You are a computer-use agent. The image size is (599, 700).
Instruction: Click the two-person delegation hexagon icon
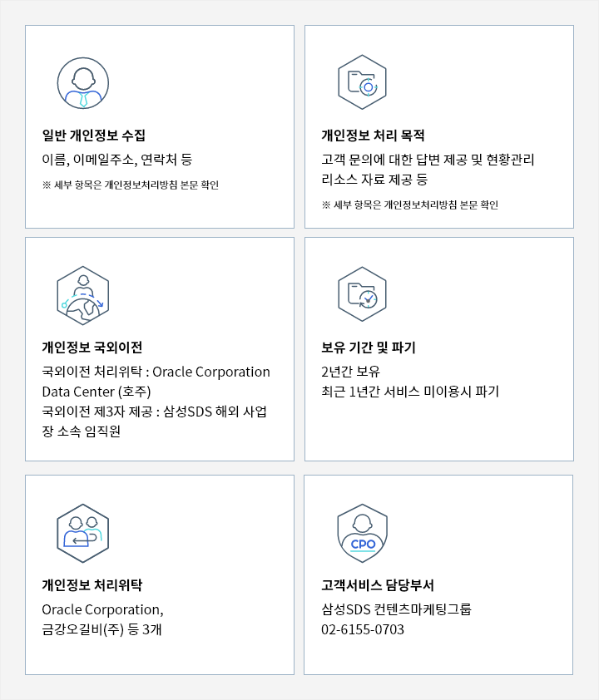click(x=83, y=533)
